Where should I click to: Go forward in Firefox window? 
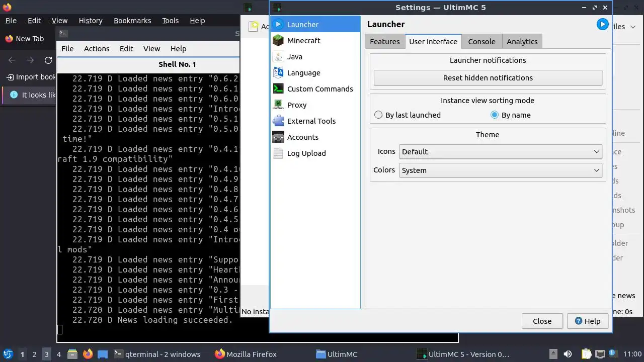(30, 60)
